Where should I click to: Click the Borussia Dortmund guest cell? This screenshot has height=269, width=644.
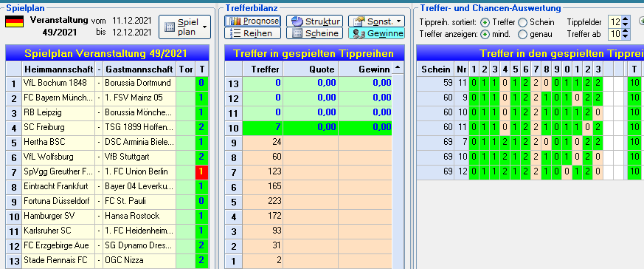[139, 84]
